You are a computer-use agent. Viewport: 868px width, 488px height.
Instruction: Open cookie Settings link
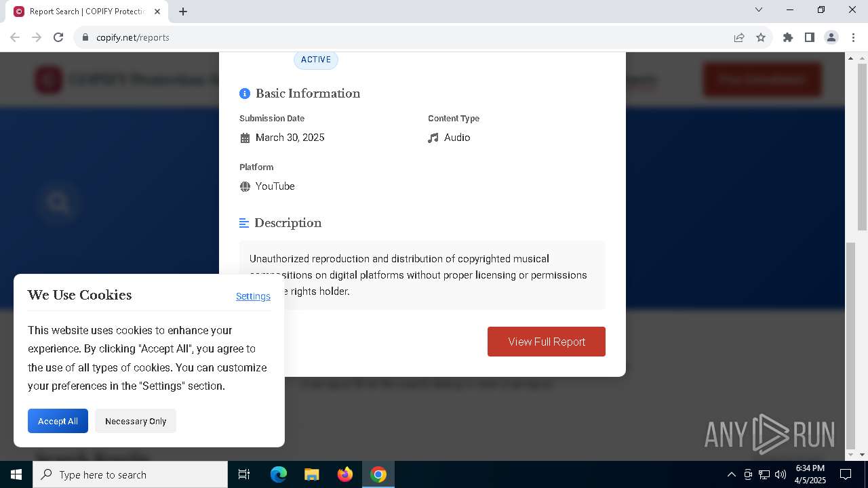pos(253,296)
